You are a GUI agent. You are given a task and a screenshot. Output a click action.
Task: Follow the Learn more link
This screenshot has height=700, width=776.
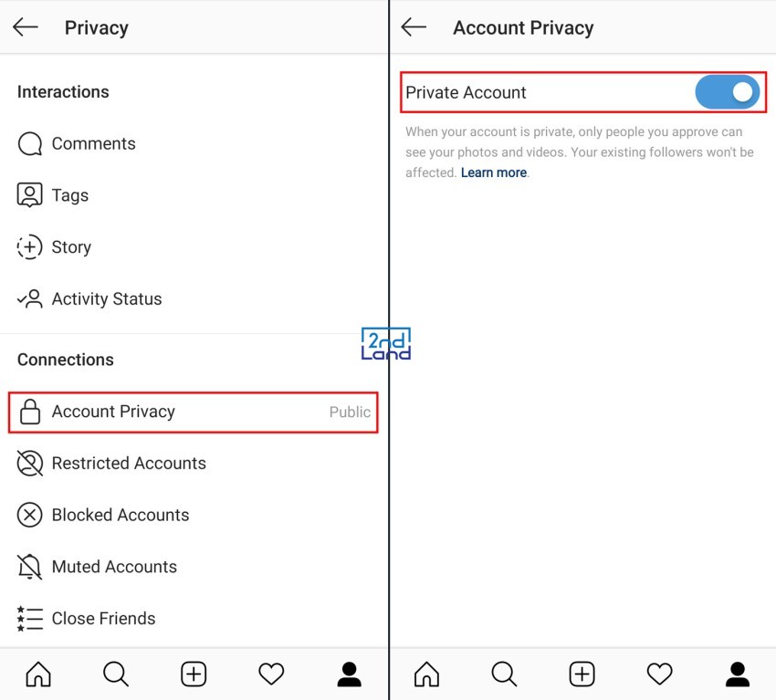493,172
